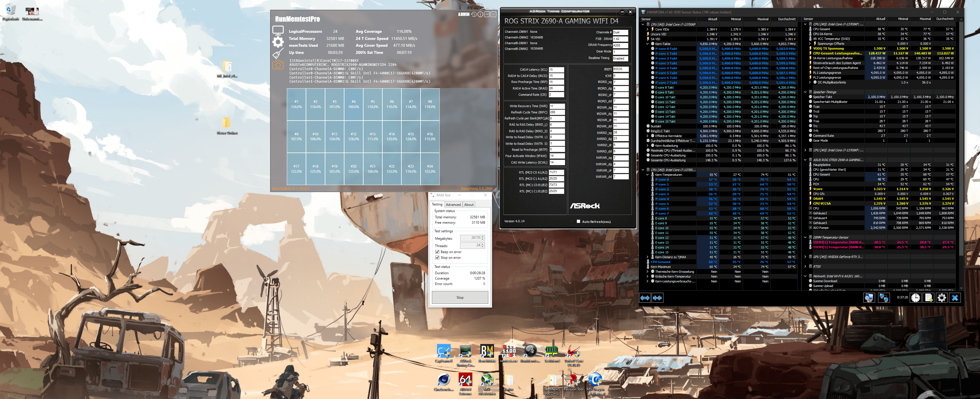Open RunMemtestPro settings gear icon
This screenshot has width=980, height=399.
coord(278,42)
